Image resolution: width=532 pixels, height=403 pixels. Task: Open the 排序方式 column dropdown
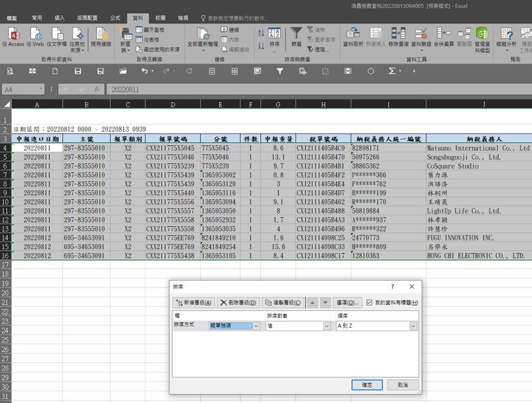click(x=256, y=326)
